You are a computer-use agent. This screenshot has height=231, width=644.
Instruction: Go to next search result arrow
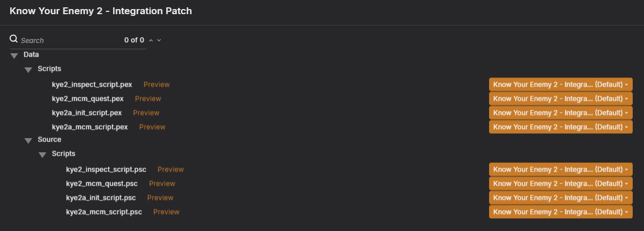coord(159,40)
